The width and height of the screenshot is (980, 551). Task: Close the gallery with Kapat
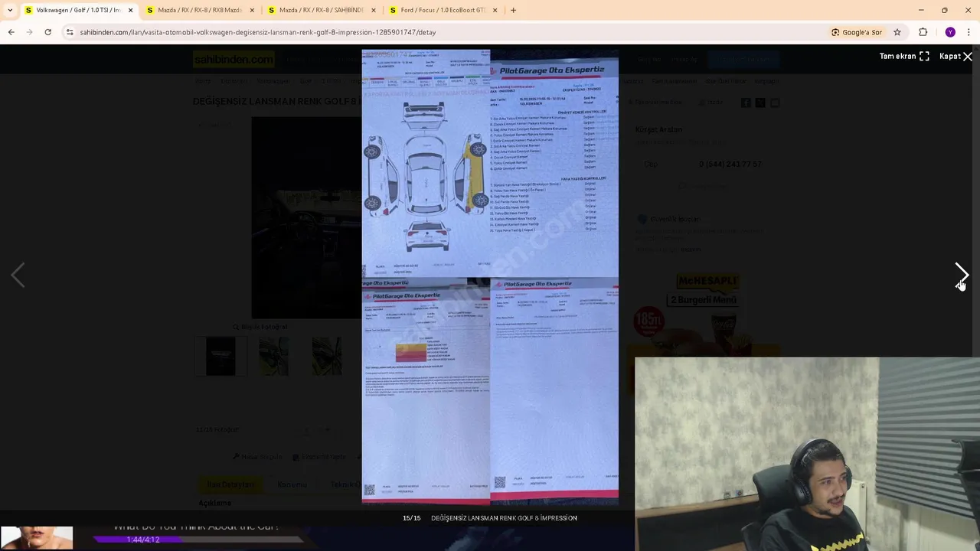pos(955,56)
